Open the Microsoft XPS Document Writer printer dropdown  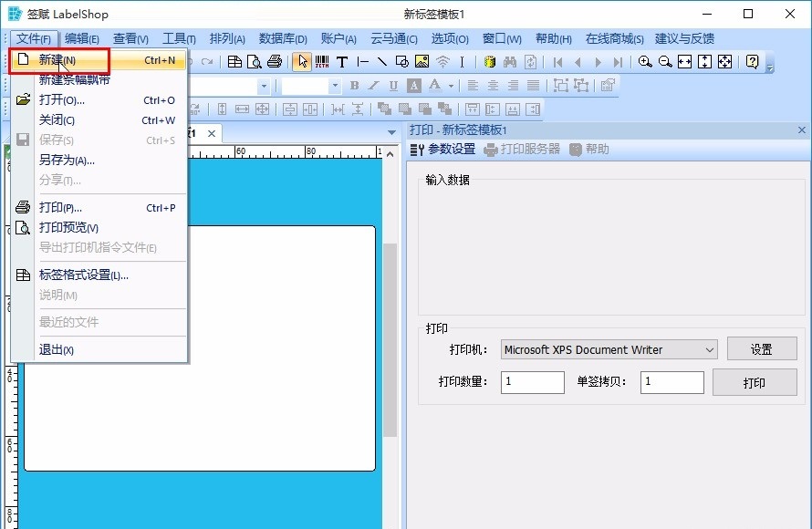pos(608,349)
